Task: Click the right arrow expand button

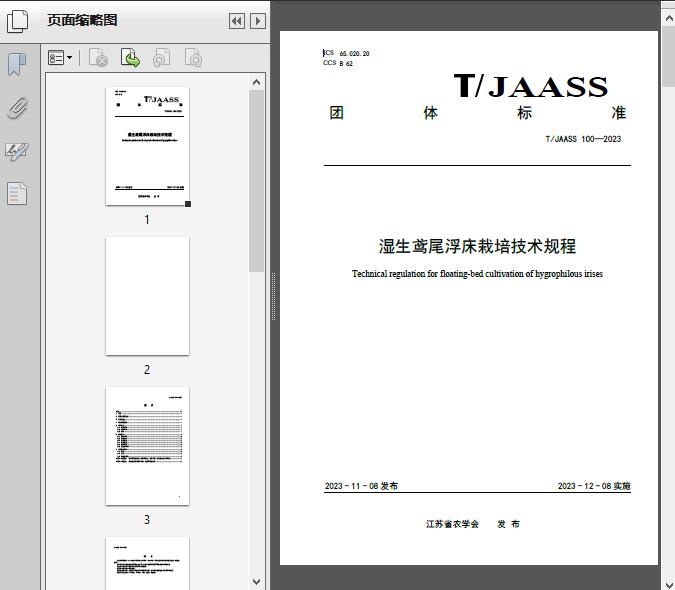Action: [258, 21]
